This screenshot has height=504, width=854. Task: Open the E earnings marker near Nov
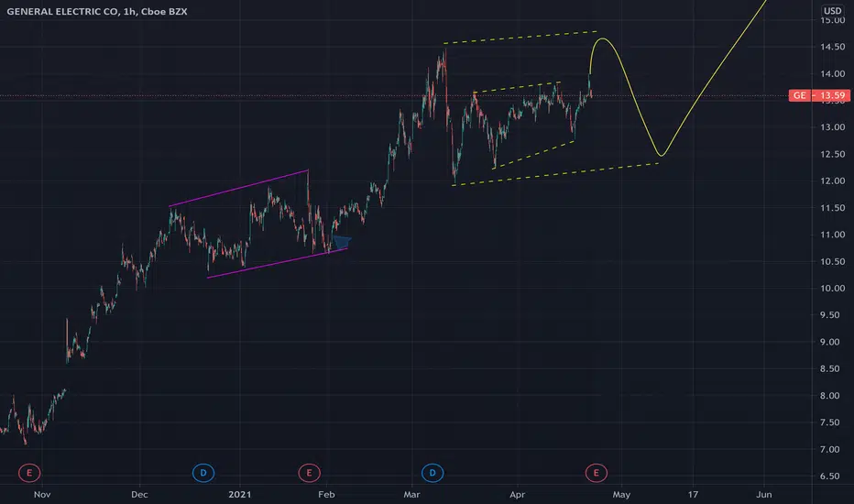29,473
